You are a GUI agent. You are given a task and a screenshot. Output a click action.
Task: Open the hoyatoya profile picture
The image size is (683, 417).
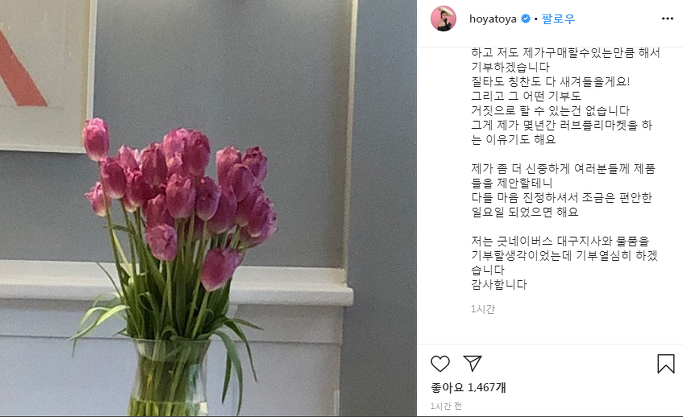(x=443, y=18)
